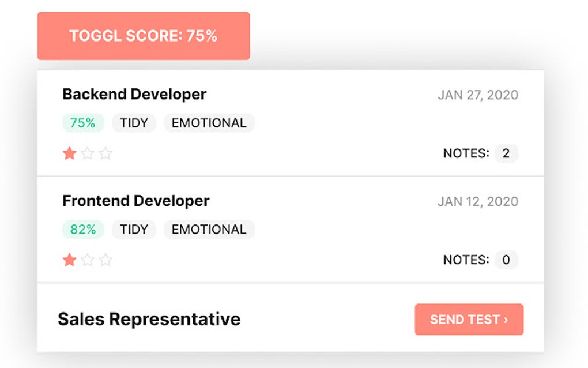Image resolution: width=588 pixels, height=368 pixels.
Task: Click the EMOTIONAL tag under Backend Developer
Action: point(209,123)
